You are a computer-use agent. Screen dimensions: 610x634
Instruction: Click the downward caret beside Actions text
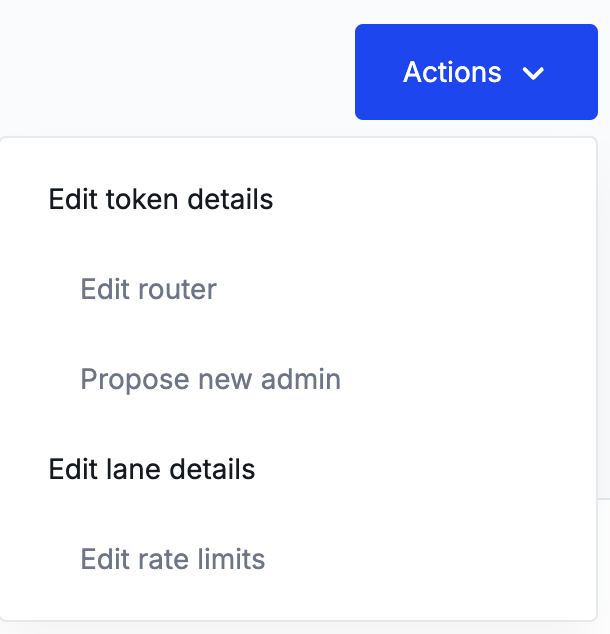tap(533, 73)
